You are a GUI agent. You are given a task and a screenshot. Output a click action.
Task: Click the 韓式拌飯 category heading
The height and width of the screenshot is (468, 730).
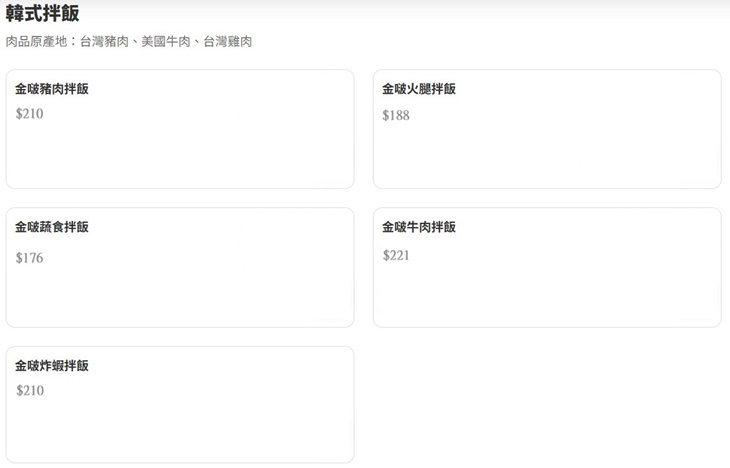(x=43, y=14)
